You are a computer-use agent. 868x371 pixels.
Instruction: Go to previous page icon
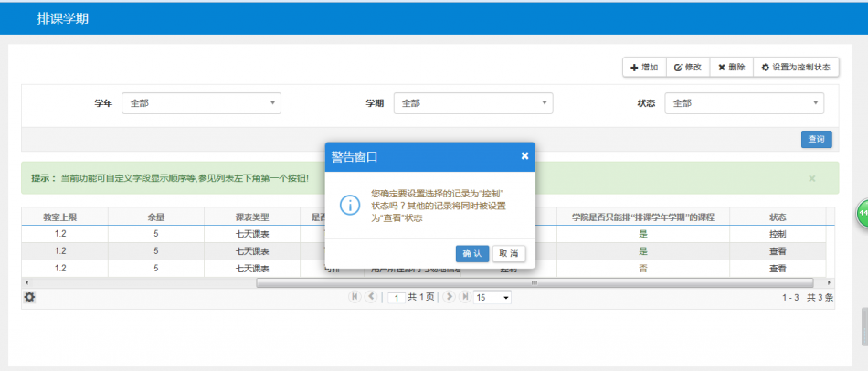coord(371,297)
